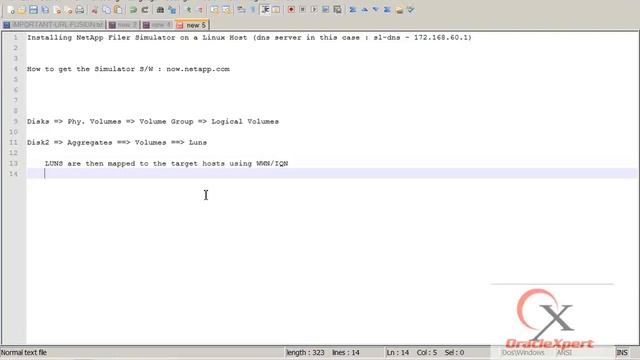Click the Save All toolbar icon
Screen dimensions: 640x360
(x=45, y=10)
